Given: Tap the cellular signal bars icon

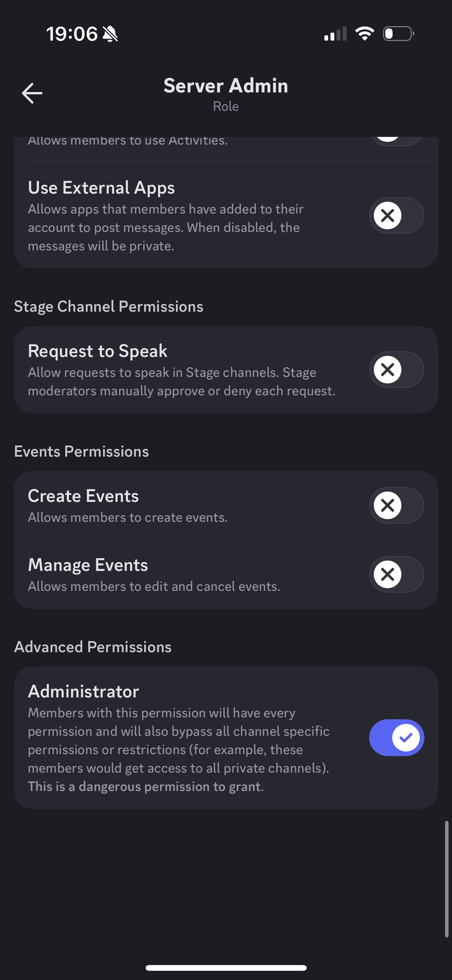Looking at the screenshot, I should coord(335,34).
